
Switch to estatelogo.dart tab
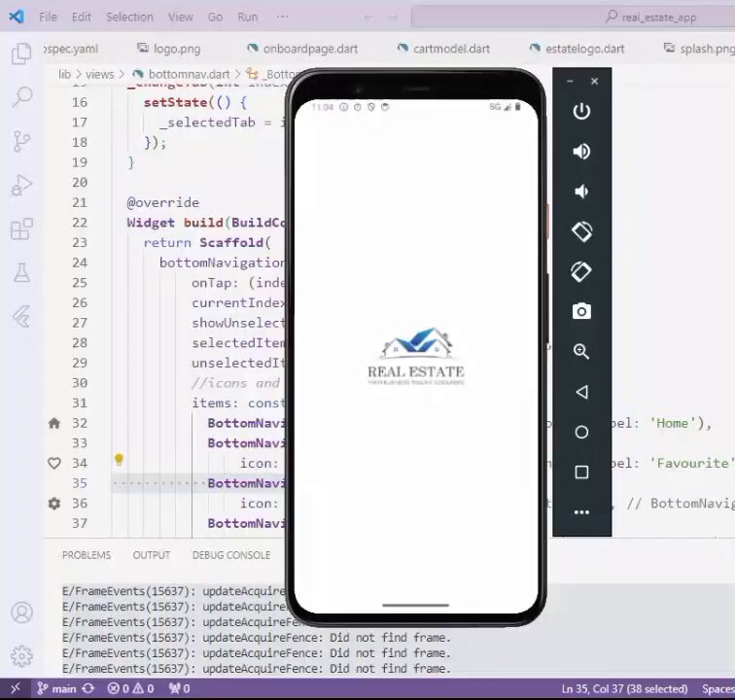(x=577, y=49)
